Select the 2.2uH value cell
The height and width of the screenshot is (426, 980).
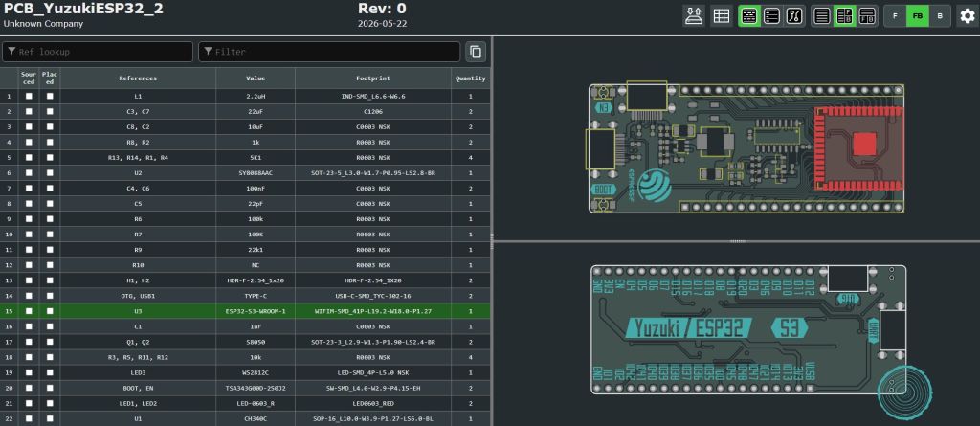(x=256, y=97)
